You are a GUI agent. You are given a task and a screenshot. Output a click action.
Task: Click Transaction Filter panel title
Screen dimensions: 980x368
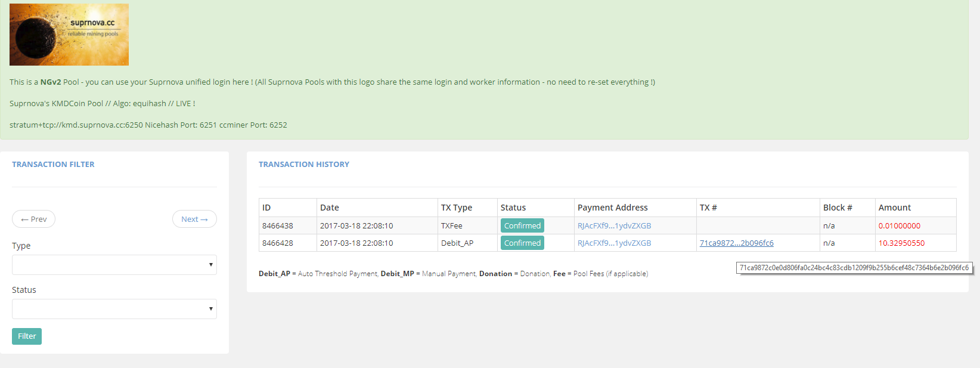click(x=53, y=165)
